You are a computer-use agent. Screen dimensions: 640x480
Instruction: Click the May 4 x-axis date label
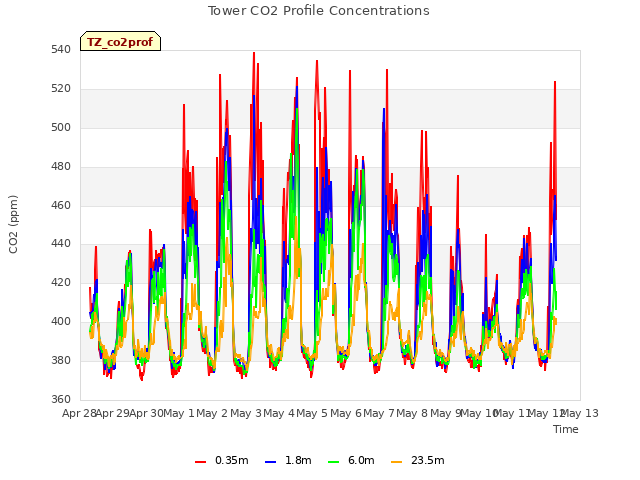pos(279,413)
